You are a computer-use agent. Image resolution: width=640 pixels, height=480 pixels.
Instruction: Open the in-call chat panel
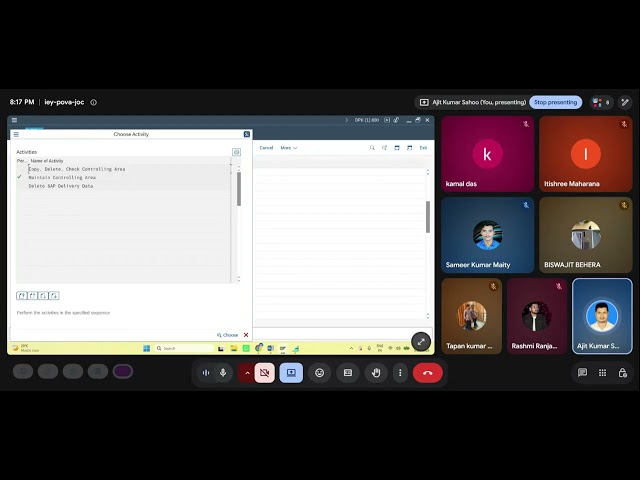[x=582, y=373]
